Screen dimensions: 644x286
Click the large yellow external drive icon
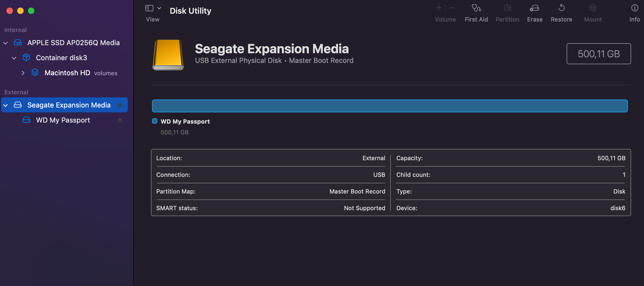tap(168, 55)
